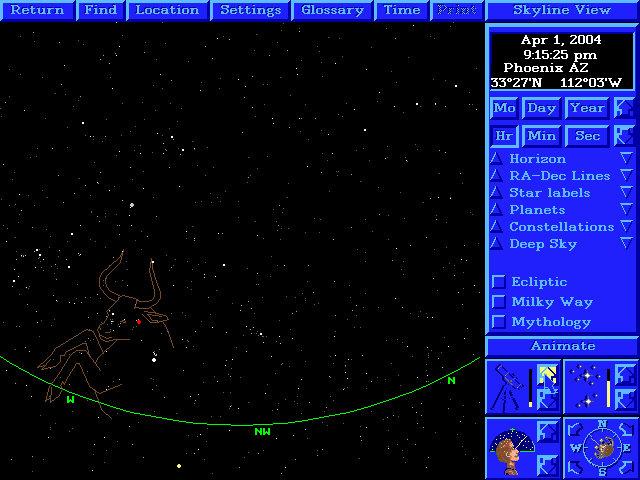Open the Time menu
The width and height of the screenshot is (640, 480).
pos(402,10)
